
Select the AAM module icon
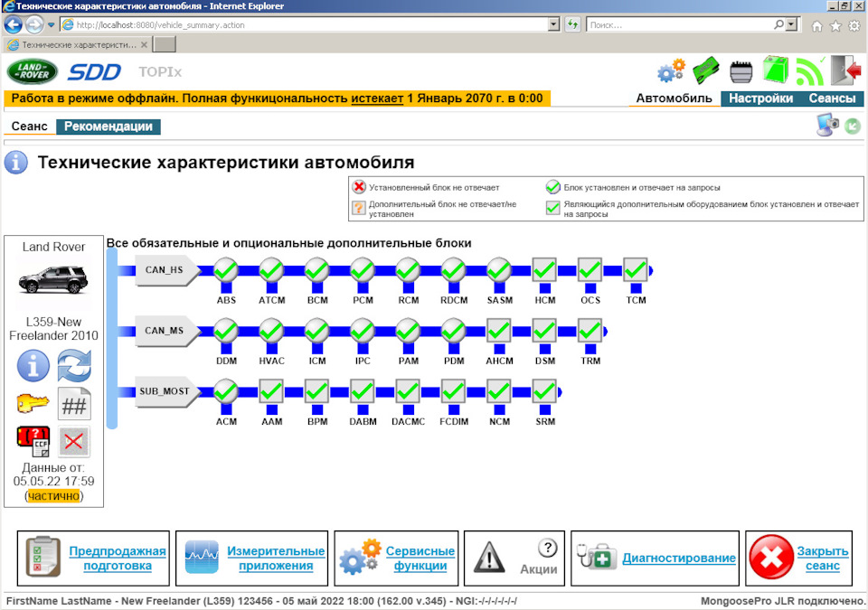coord(271,391)
